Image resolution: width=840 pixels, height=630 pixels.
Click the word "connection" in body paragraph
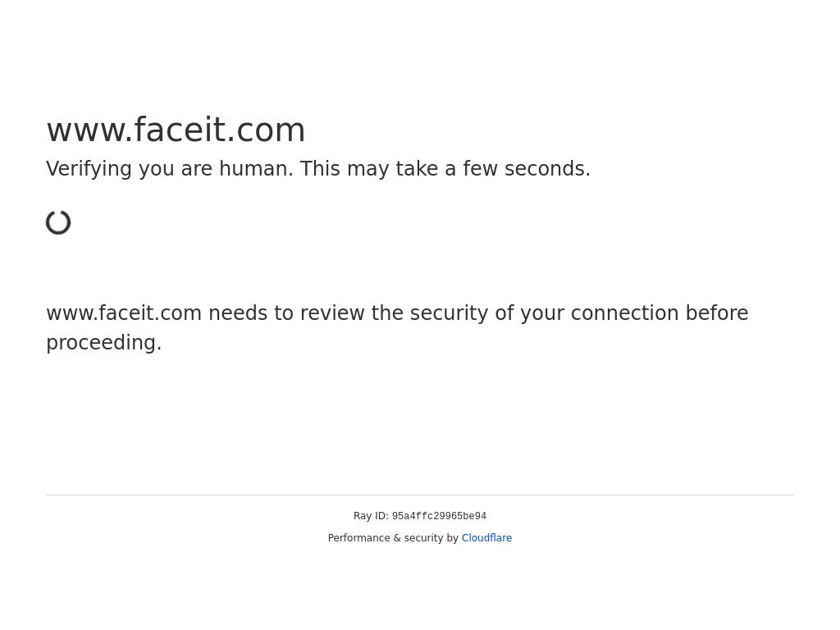click(624, 313)
